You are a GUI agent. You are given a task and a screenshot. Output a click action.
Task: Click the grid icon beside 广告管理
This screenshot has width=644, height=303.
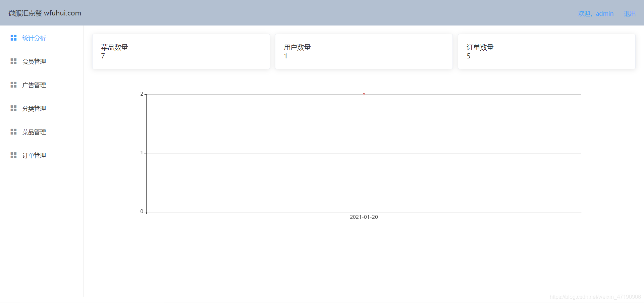[13, 85]
